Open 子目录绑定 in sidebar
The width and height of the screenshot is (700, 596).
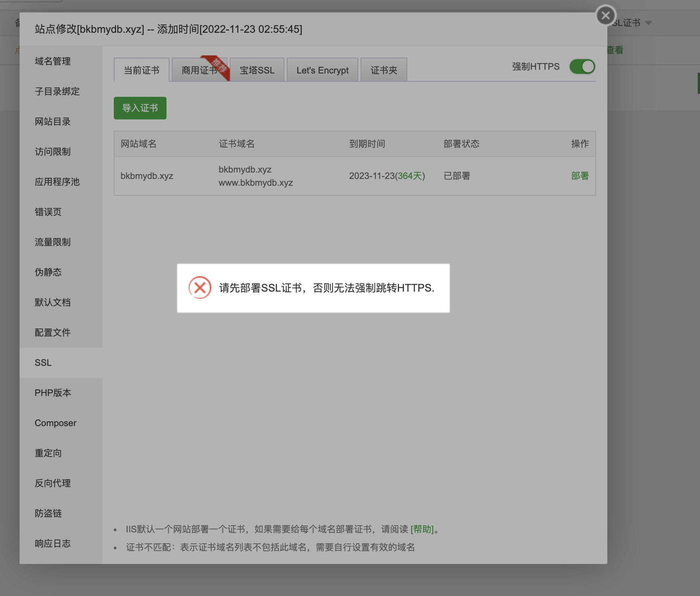coord(61,91)
